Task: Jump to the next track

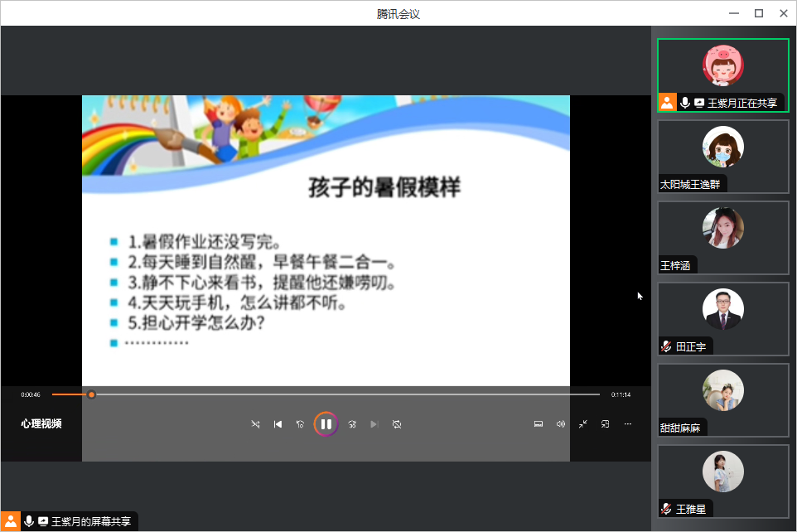Action: point(374,424)
